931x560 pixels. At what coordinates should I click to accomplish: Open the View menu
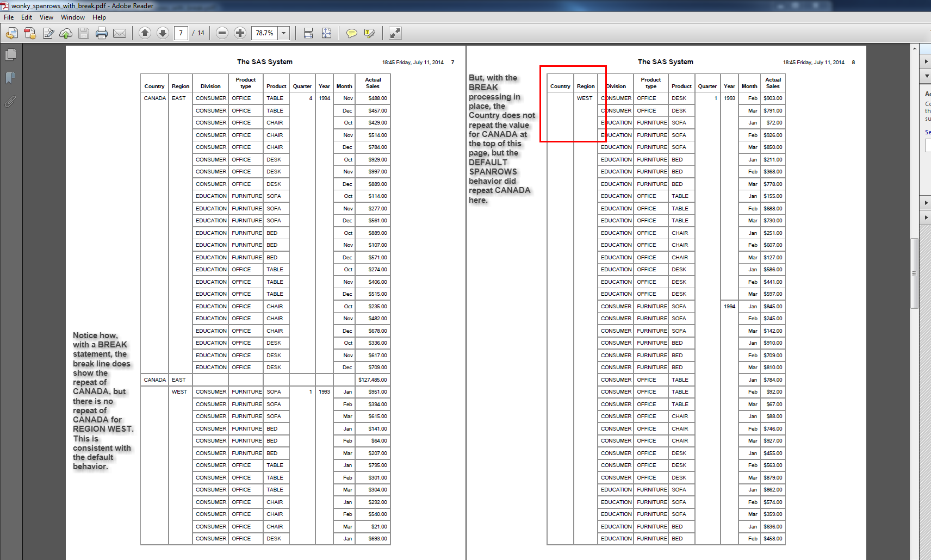46,17
